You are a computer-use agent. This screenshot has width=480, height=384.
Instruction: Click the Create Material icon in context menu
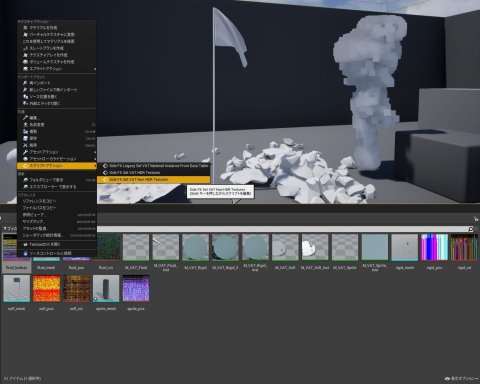pyautogui.click(x=25, y=28)
